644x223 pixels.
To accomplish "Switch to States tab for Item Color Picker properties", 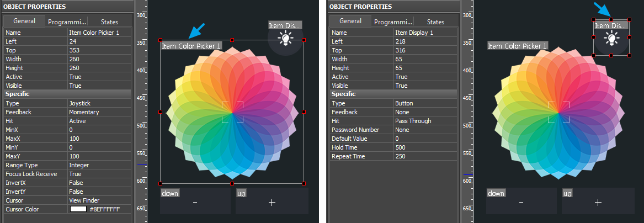I will (x=109, y=22).
